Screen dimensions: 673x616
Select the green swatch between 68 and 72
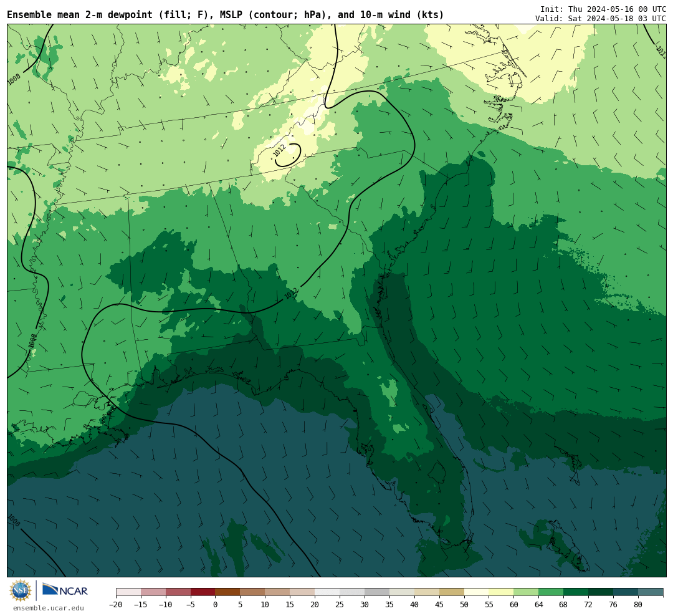coord(576,592)
